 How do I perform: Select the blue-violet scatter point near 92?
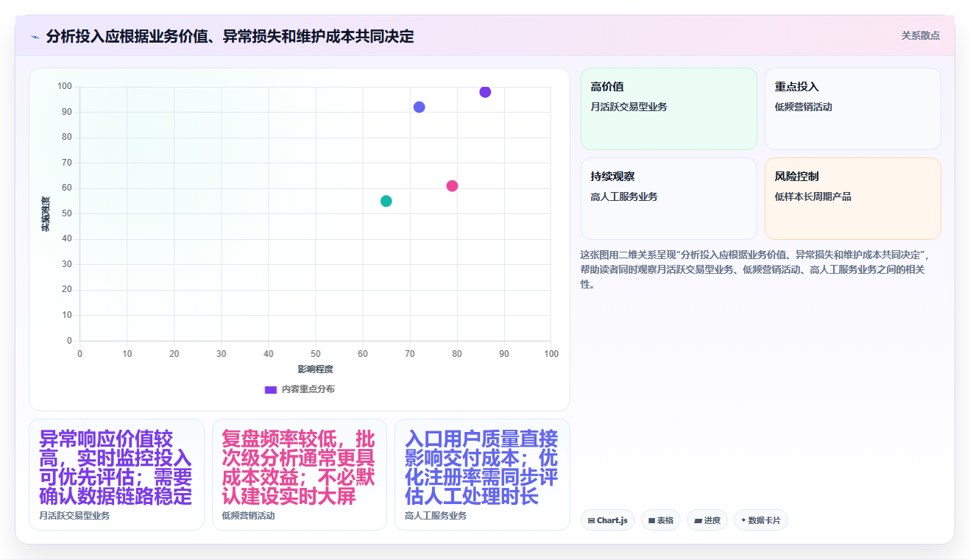click(x=419, y=107)
